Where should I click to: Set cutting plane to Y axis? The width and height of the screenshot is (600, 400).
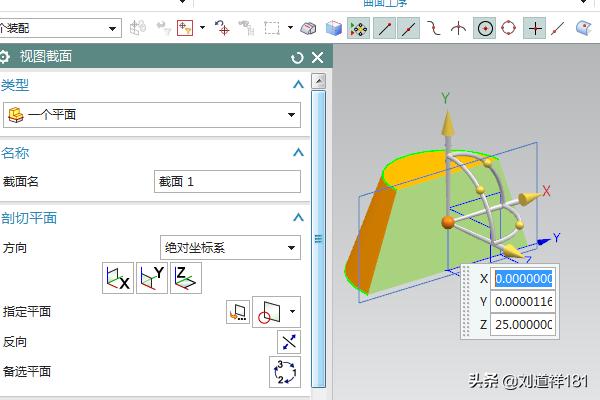152,278
